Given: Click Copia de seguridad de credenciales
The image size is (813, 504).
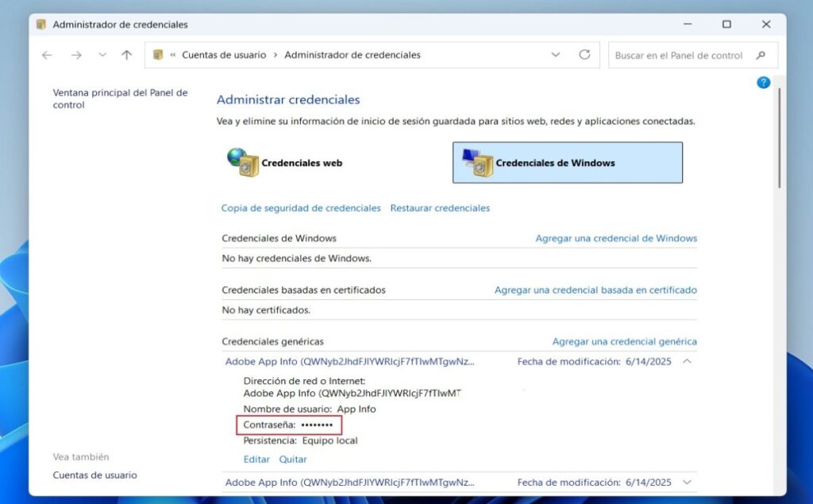Looking at the screenshot, I should tap(301, 206).
